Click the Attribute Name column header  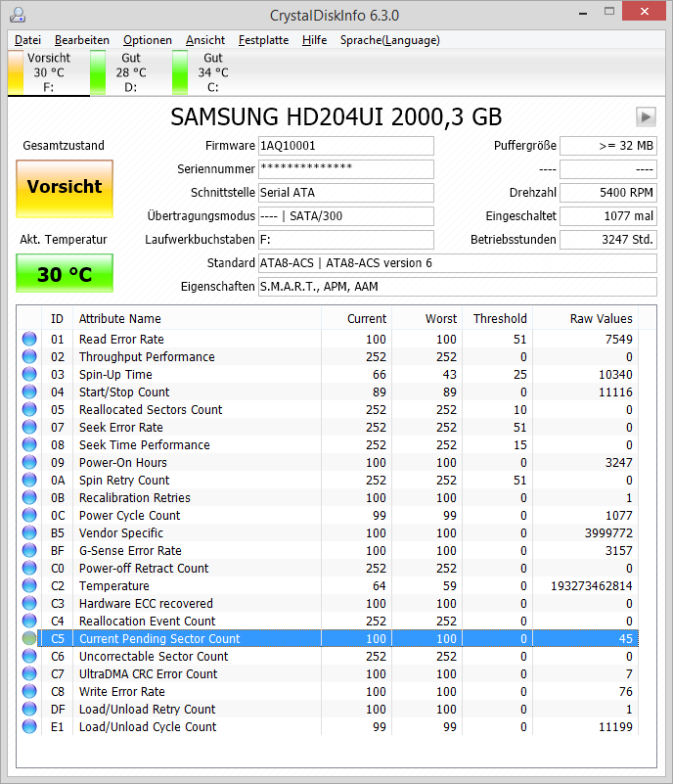click(197, 318)
